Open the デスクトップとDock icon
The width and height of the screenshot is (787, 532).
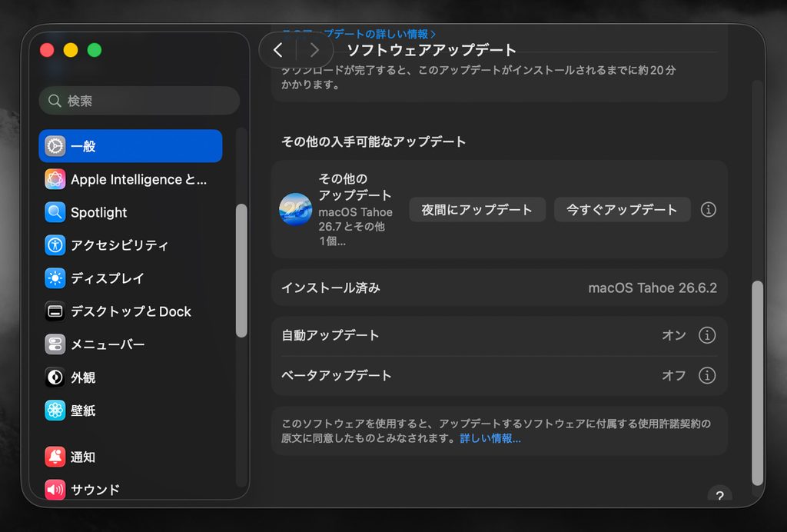tap(55, 311)
